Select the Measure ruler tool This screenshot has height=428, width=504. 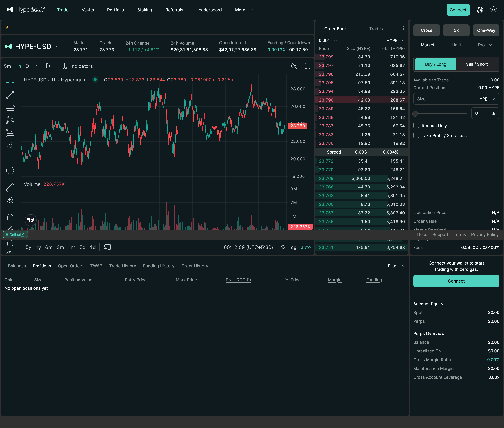point(10,187)
